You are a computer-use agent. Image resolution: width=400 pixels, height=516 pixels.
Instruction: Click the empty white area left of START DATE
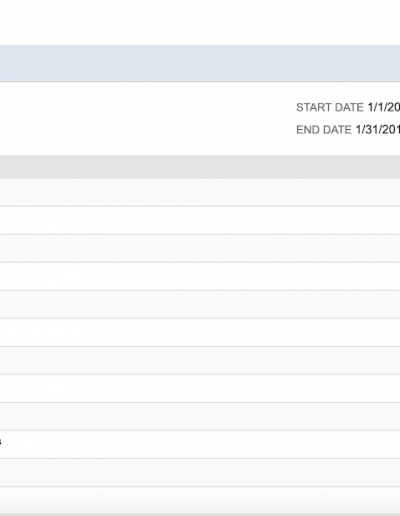pos(147,118)
